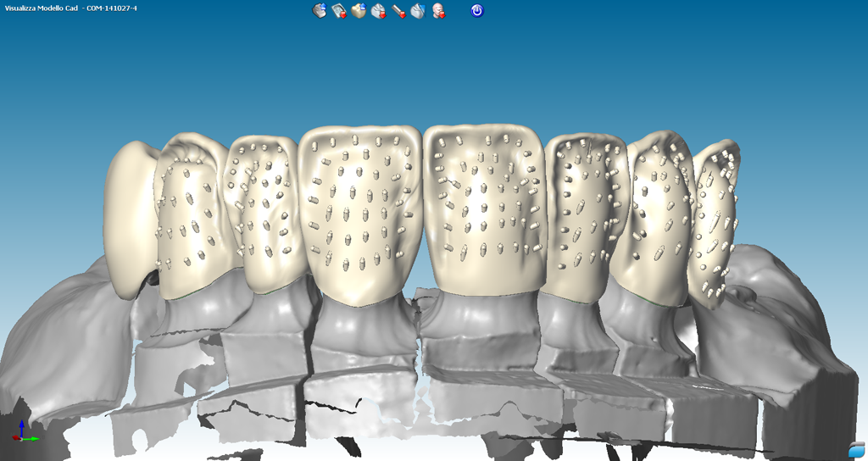Click the blue corner icon at bottom right
868x461 pixels.
pos(856,450)
